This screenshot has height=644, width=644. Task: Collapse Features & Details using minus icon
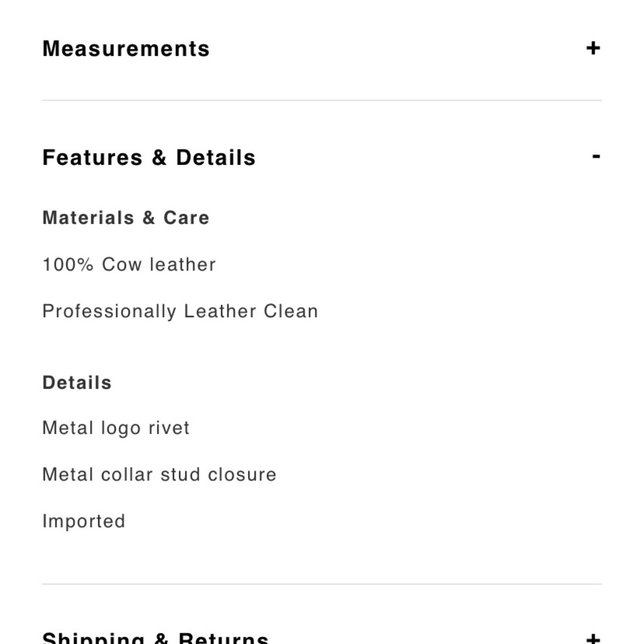tap(596, 156)
